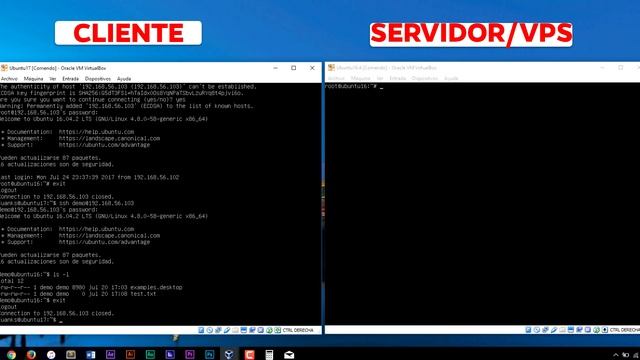
Task: Open Dispositivos menu in server VirtualBox window
Action: [425, 78]
